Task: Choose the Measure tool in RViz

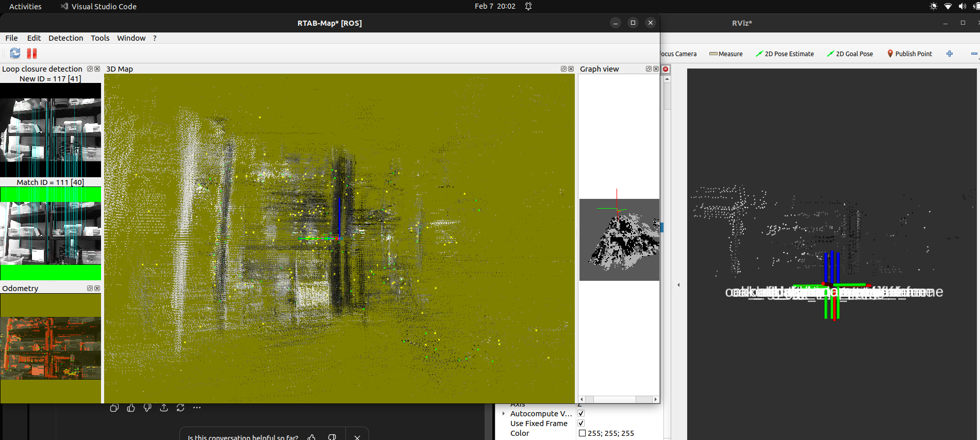Action: (x=726, y=54)
